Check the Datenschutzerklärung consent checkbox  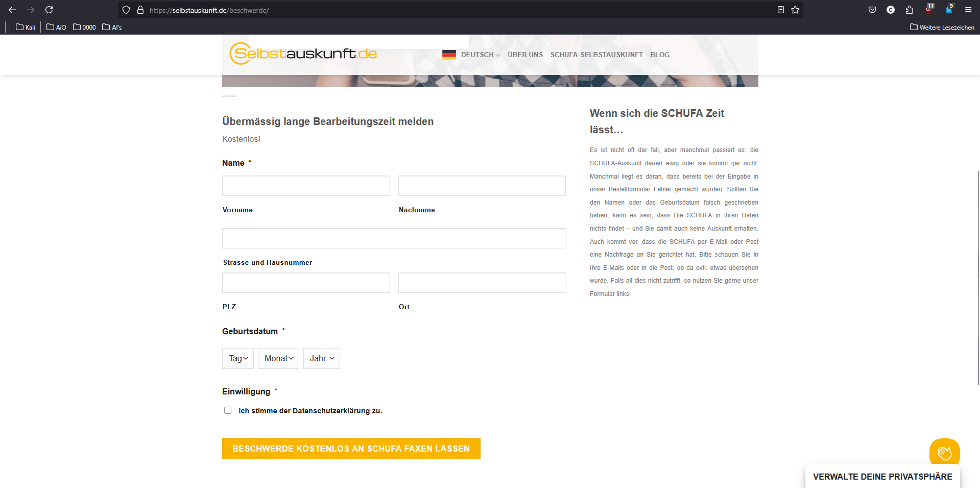tap(228, 410)
